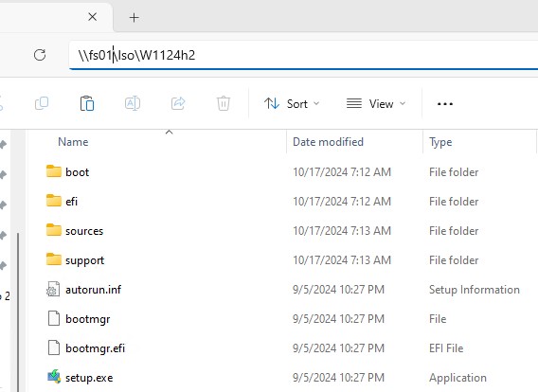Viewport: 538px width, 392px height.
Task: Sort by the Type column header
Action: (440, 142)
